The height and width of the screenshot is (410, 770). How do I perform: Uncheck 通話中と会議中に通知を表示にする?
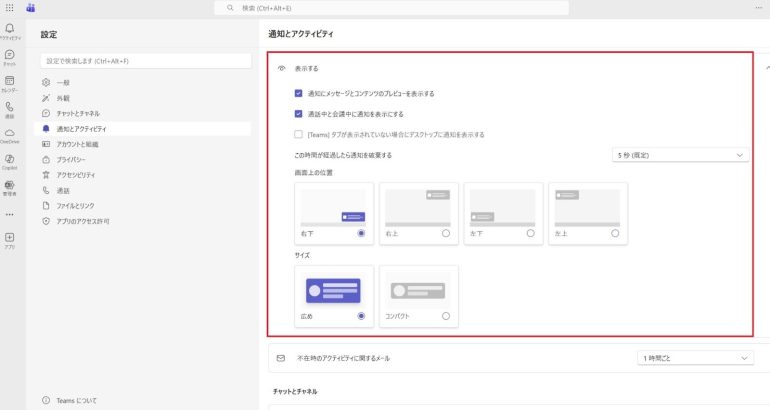click(x=298, y=114)
